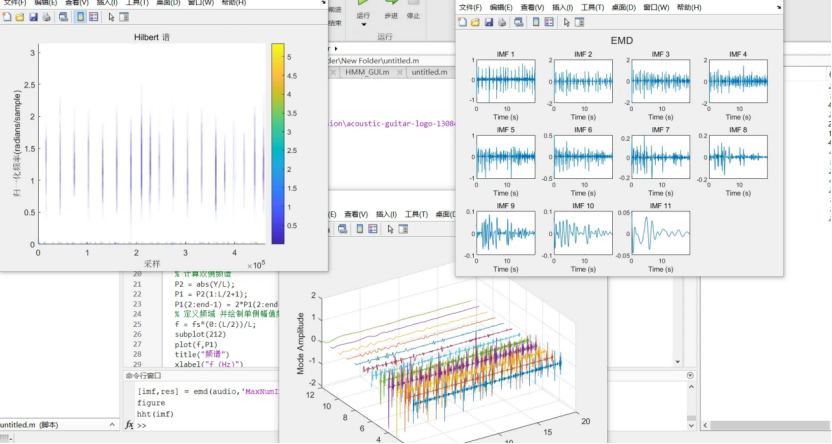Open 查看(V) menu in 3D figure window
This screenshot has height=444, width=832.
click(356, 214)
